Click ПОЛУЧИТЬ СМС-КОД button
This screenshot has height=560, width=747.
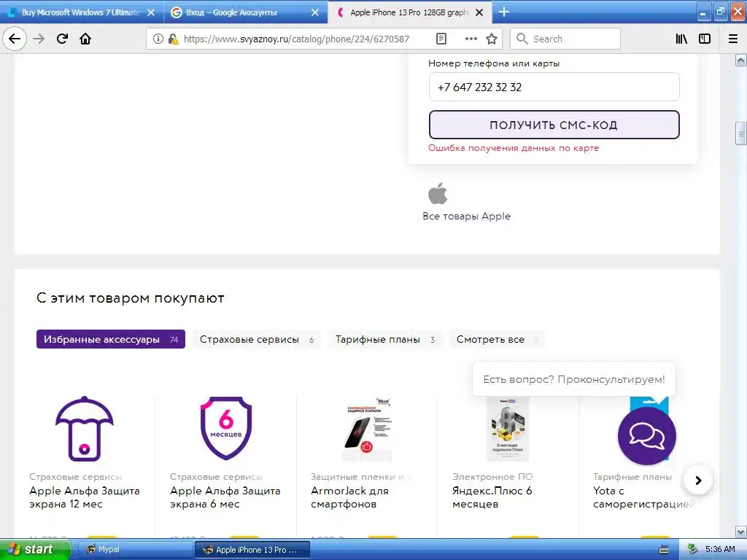point(554,125)
